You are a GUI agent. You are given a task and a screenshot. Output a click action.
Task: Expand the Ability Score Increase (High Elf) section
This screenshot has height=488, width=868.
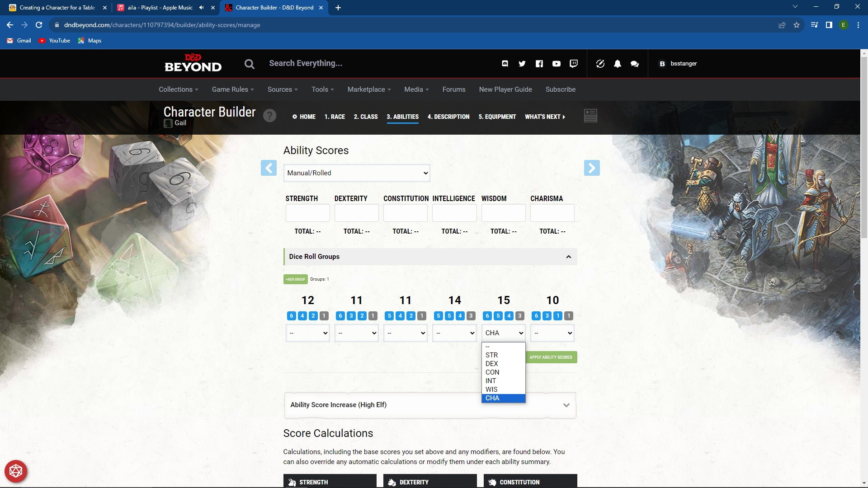tap(566, 405)
